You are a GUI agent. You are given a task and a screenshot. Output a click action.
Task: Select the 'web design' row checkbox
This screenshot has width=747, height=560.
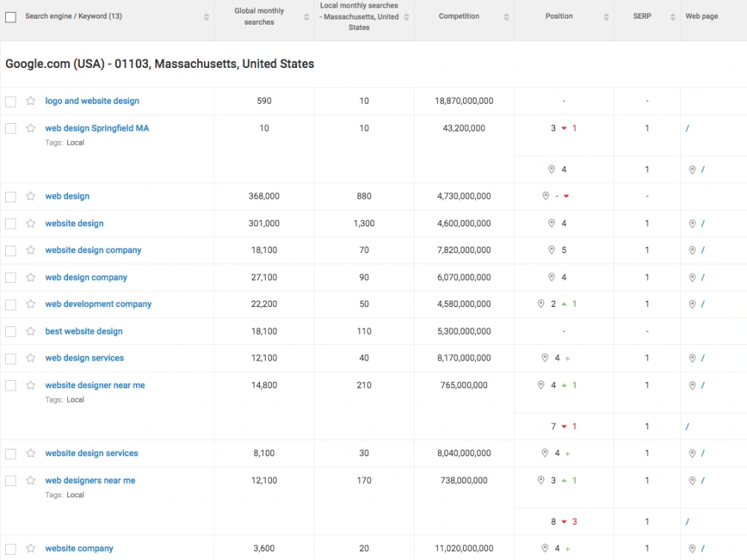10,196
